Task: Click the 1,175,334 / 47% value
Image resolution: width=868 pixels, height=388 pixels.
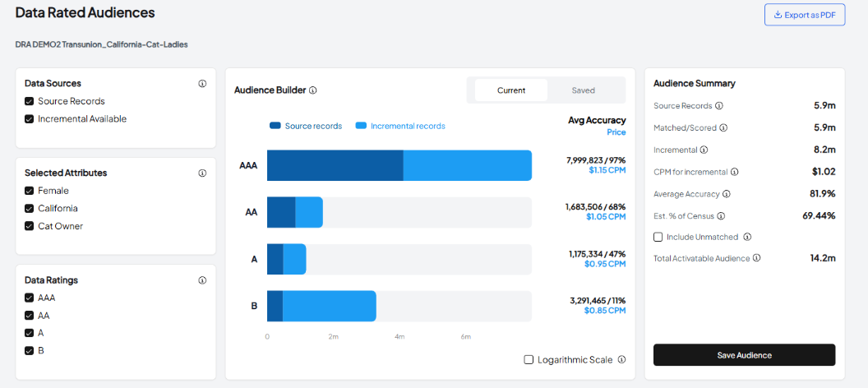Action: click(598, 253)
